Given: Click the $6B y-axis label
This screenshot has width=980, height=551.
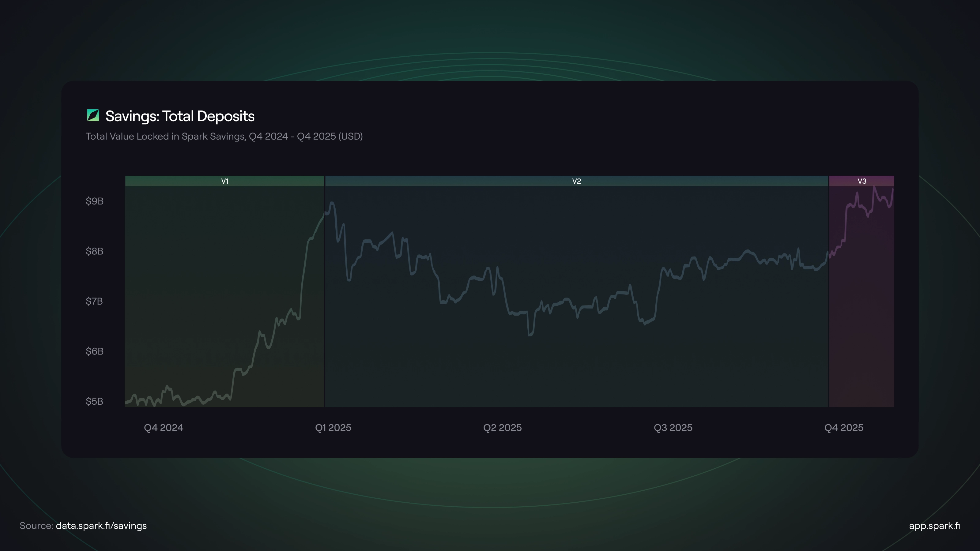Looking at the screenshot, I should [94, 351].
